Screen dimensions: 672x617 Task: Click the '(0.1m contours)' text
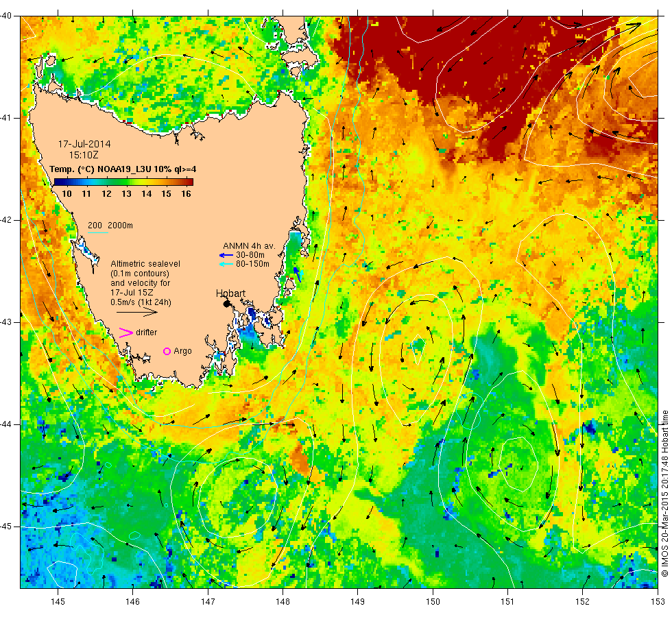[x=140, y=274]
